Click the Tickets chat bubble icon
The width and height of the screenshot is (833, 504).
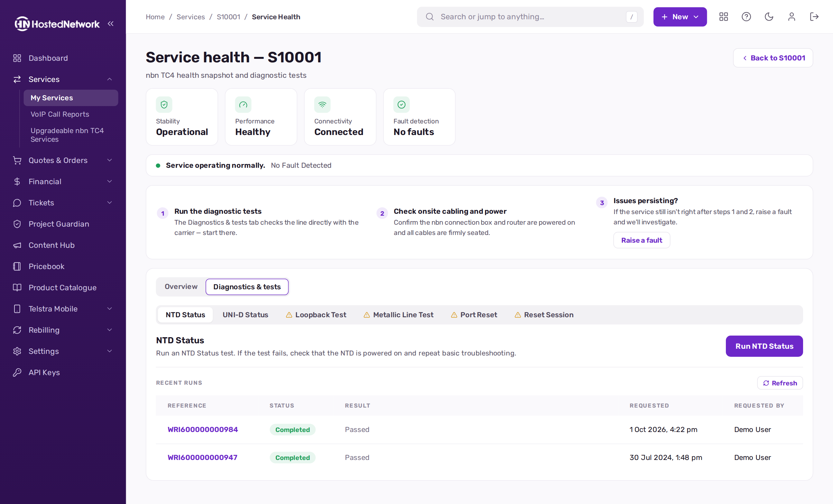(17, 203)
